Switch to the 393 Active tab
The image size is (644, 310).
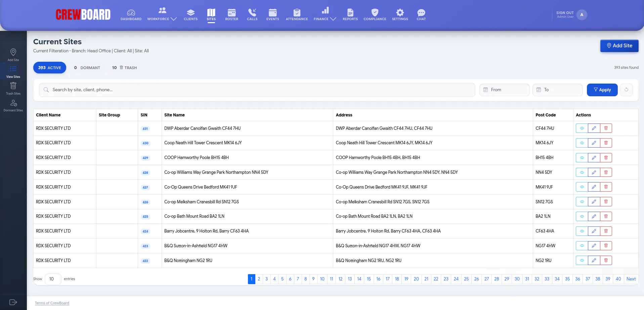[49, 68]
